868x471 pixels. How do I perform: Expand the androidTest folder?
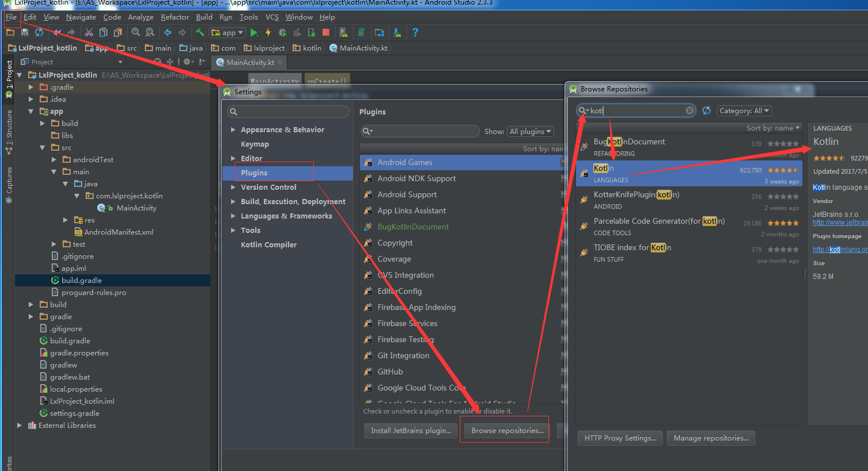pos(54,159)
